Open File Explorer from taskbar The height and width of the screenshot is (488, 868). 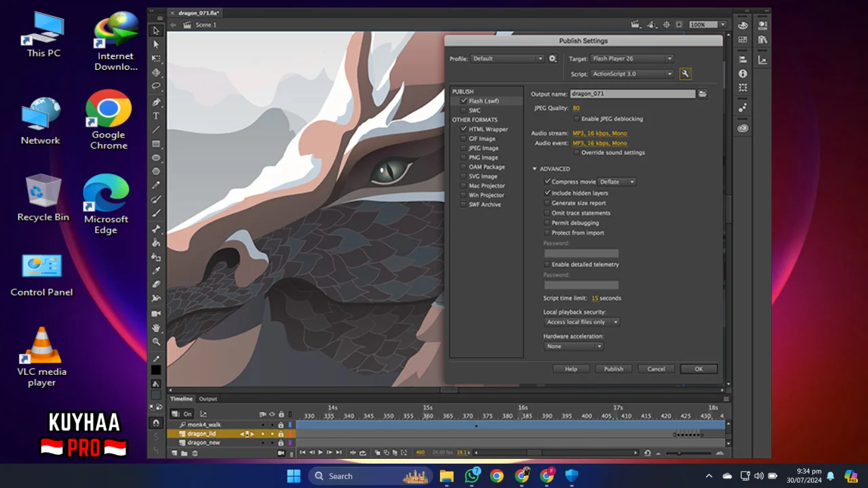tap(446, 476)
